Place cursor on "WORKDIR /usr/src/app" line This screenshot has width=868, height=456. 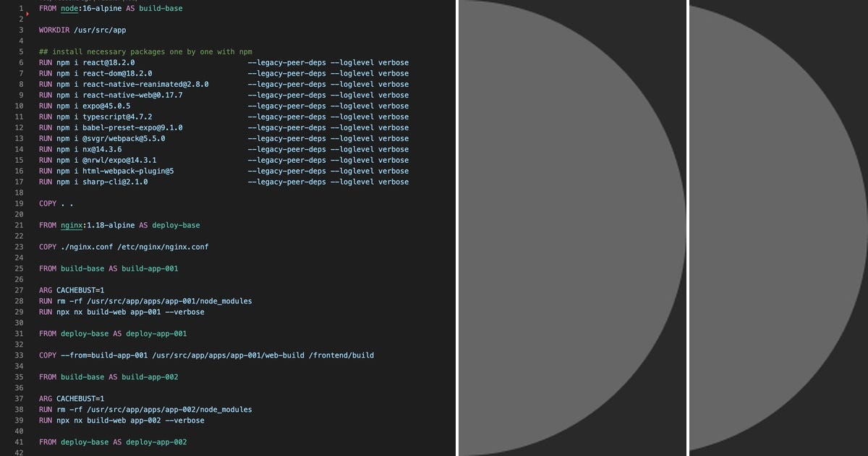click(82, 30)
